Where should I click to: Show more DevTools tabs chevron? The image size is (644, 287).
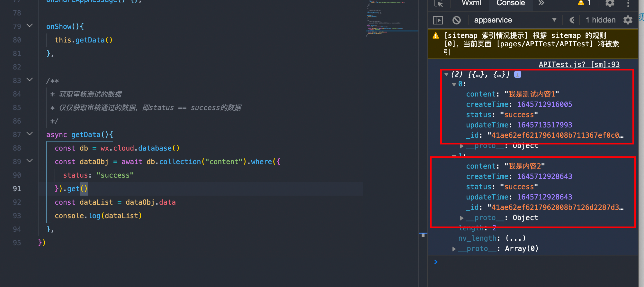click(x=541, y=3)
